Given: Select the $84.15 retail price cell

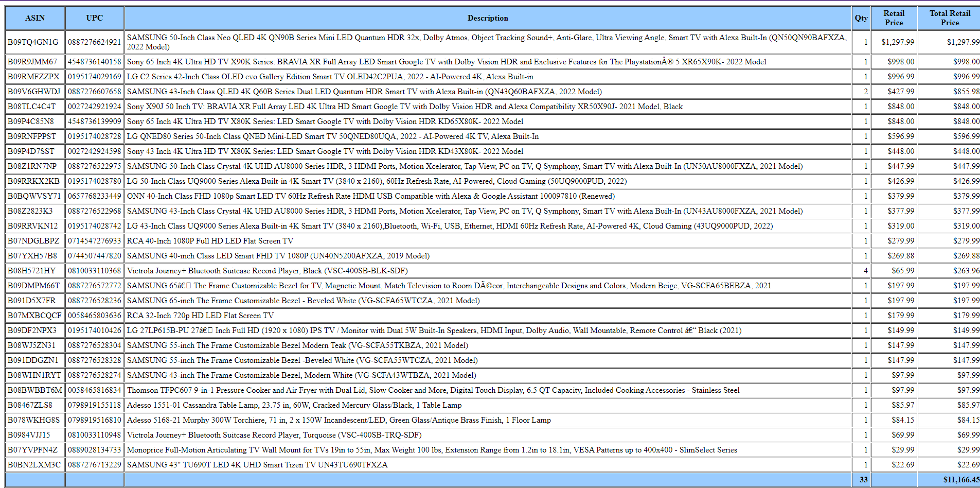Looking at the screenshot, I should point(894,420).
